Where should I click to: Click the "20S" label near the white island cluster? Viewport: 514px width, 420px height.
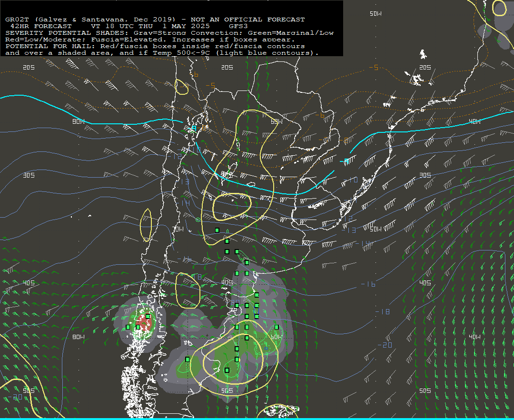click(425, 67)
